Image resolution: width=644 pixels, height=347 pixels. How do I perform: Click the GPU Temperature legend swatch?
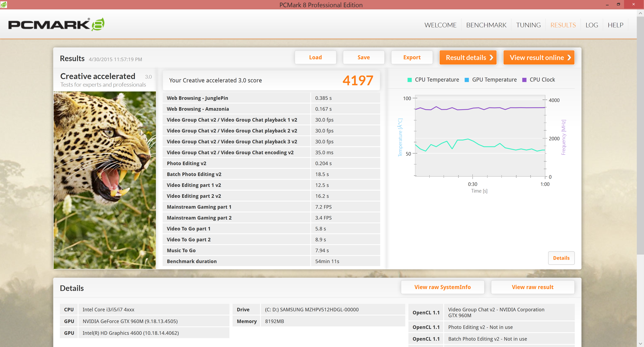point(467,80)
